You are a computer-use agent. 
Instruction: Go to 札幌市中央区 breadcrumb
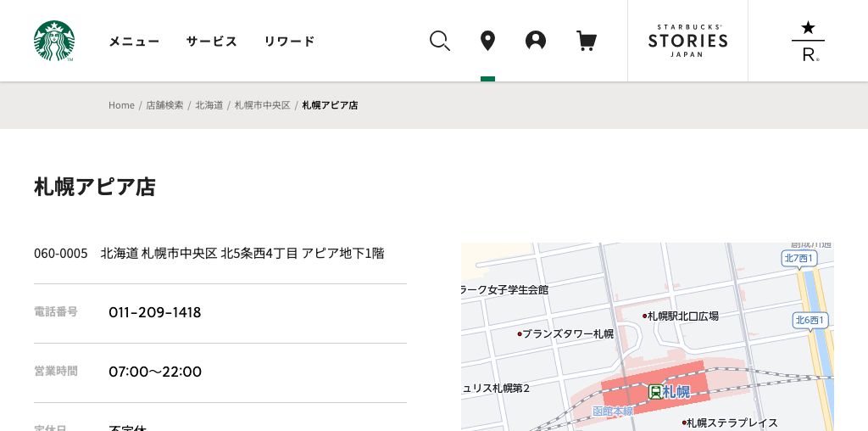[263, 105]
